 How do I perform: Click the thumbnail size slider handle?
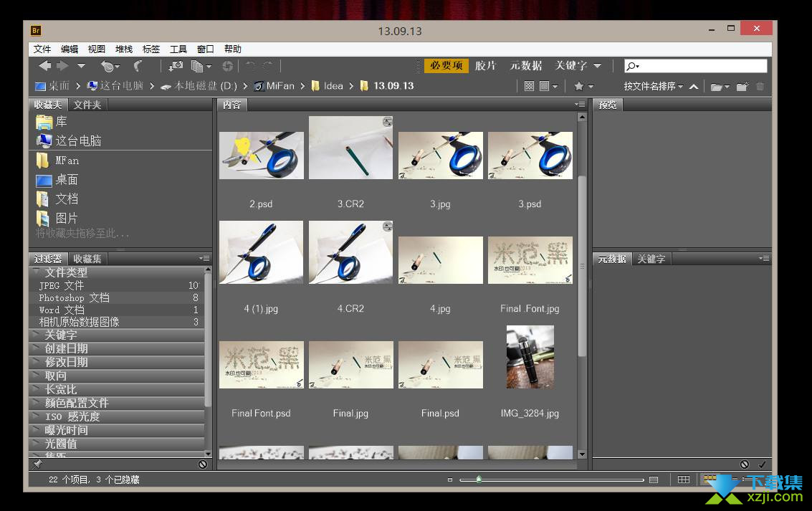[x=478, y=479]
